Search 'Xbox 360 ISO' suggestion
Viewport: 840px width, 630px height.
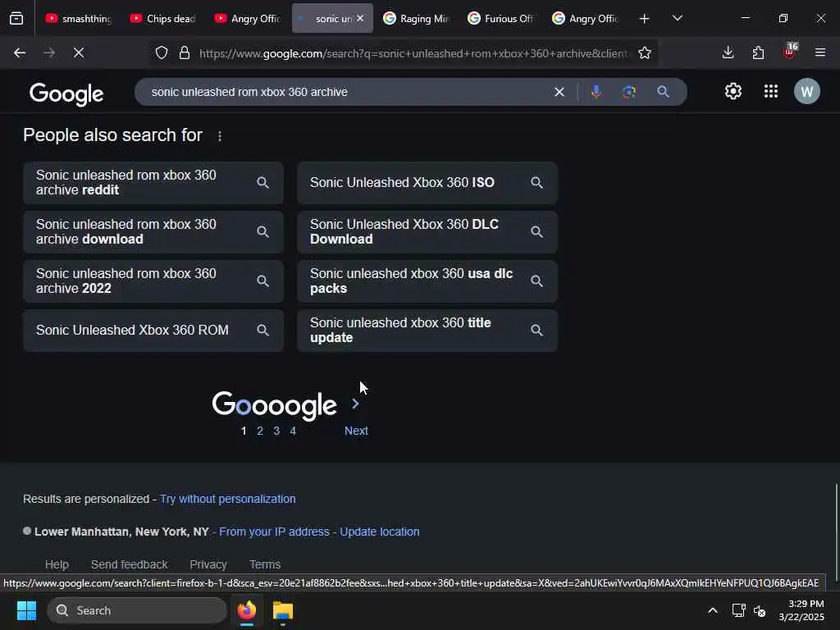pyautogui.click(x=427, y=183)
